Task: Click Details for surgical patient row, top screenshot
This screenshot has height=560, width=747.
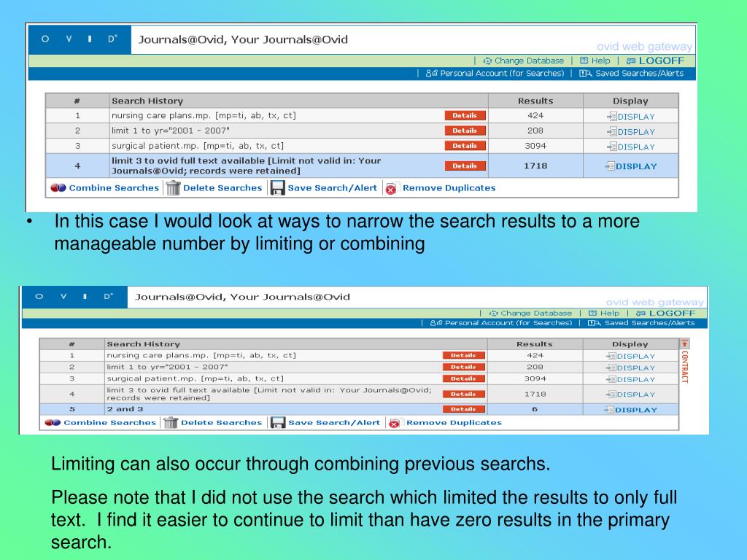Action: pyautogui.click(x=465, y=146)
